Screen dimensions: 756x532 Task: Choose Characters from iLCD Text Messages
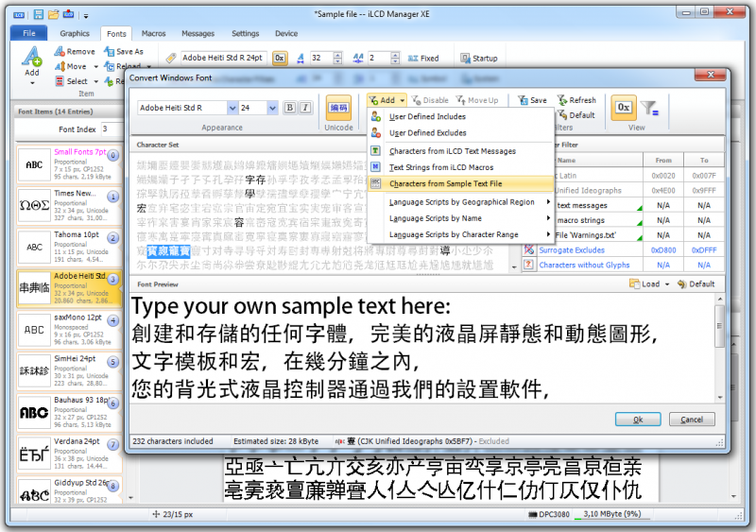tap(460, 151)
